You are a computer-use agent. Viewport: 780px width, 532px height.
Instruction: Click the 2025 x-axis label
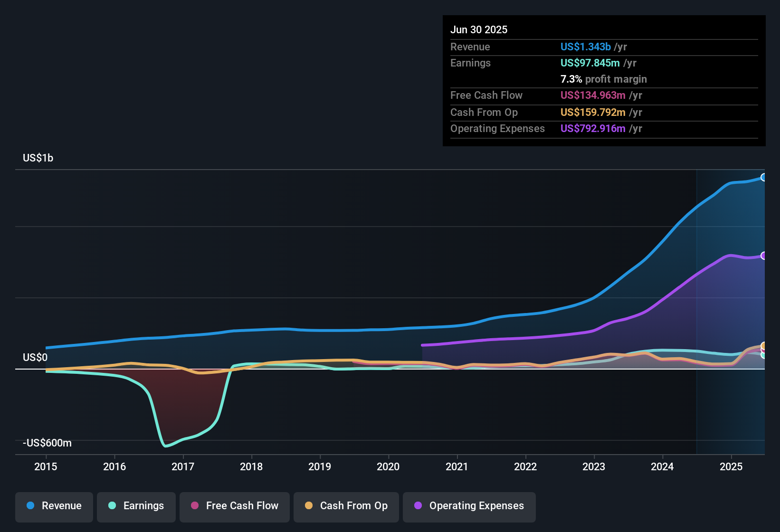(731, 466)
